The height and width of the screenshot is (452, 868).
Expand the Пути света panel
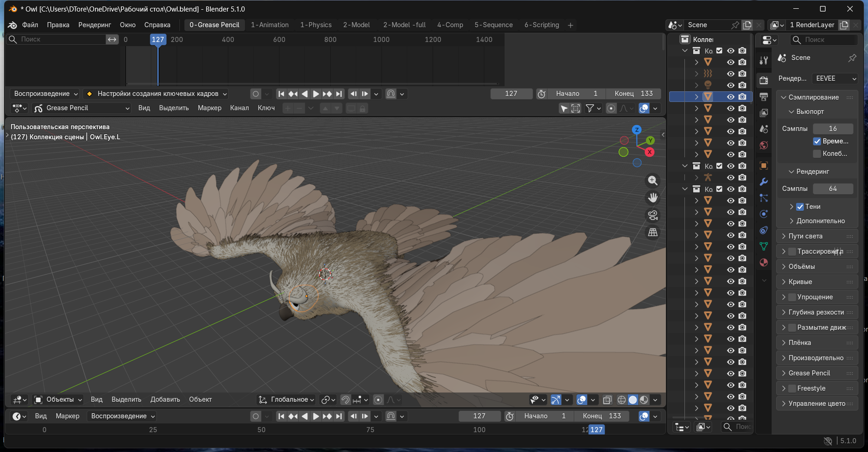805,236
